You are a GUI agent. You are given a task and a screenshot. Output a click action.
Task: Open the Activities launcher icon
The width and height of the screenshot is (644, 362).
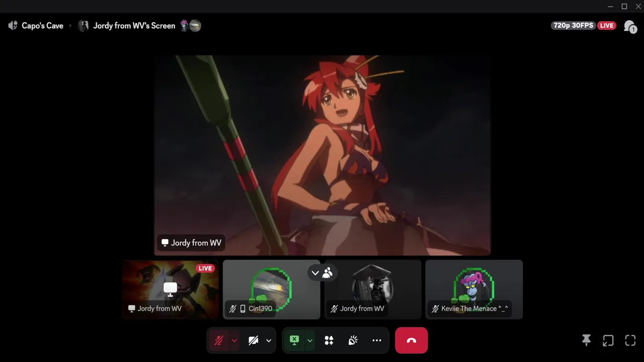pos(329,340)
